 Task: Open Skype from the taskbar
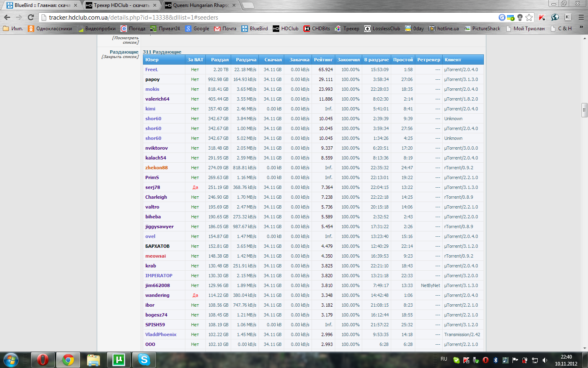tap(144, 360)
